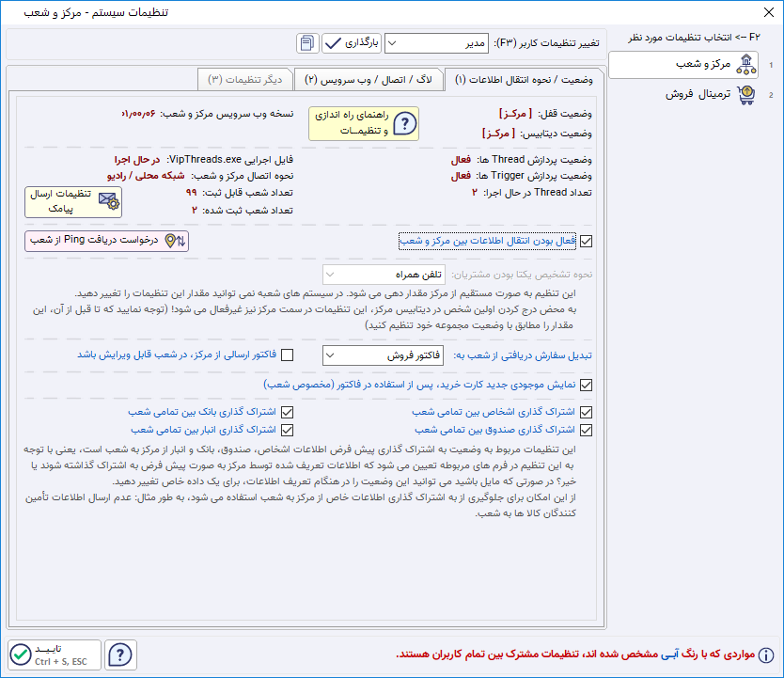Toggle فعال بودن انتقال اطلاعات بین مرکز و شعب
The height and width of the screenshot is (678, 784).
pyautogui.click(x=587, y=241)
